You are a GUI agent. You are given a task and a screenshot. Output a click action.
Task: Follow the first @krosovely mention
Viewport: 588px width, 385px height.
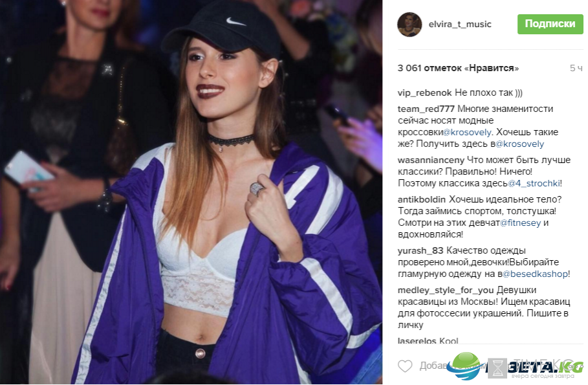tap(467, 133)
